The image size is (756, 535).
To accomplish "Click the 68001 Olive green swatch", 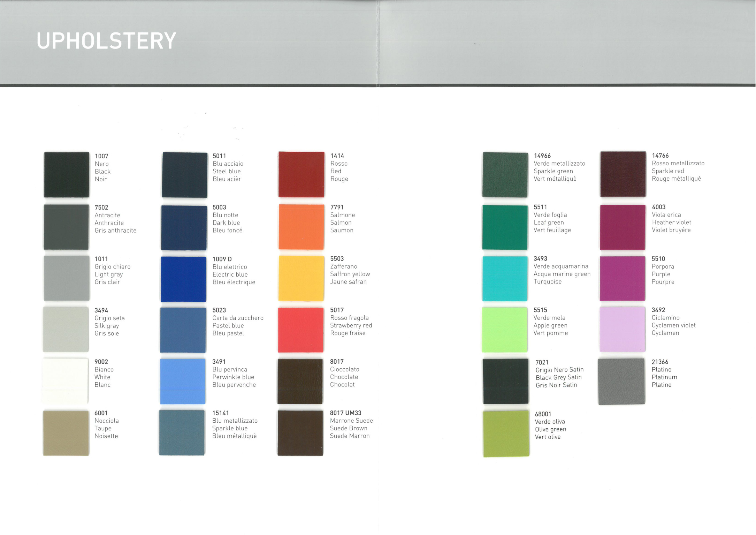I will point(506,434).
